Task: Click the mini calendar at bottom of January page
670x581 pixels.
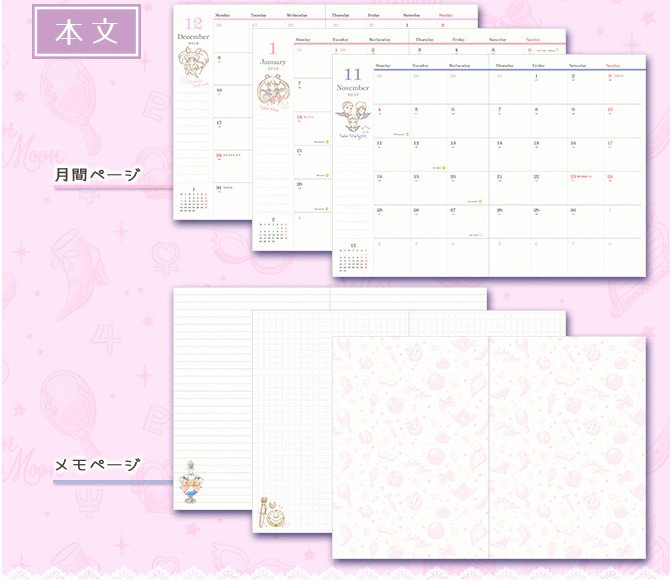Action: [273, 234]
